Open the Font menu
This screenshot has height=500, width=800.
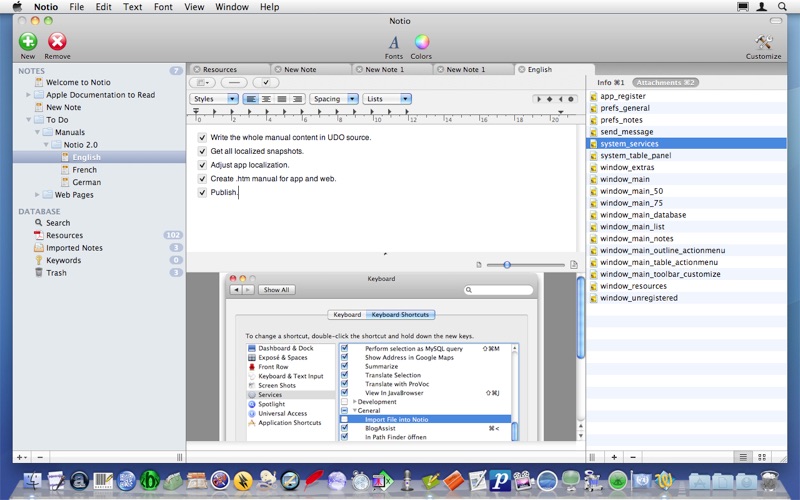(163, 7)
